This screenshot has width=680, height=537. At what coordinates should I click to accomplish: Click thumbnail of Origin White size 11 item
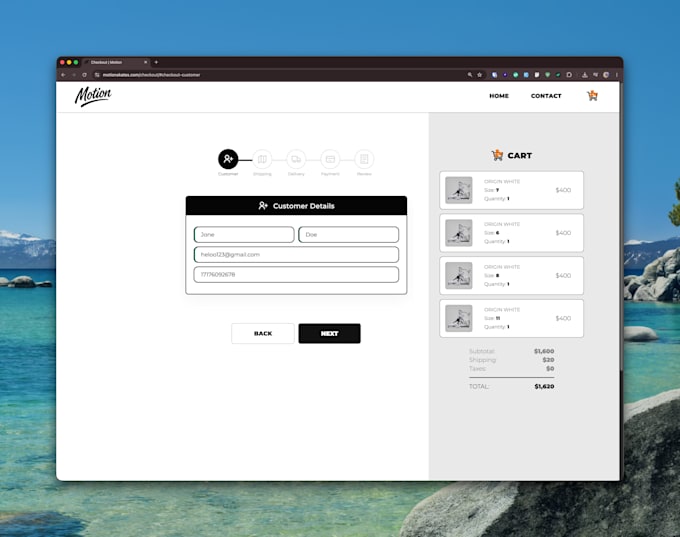coord(459,318)
